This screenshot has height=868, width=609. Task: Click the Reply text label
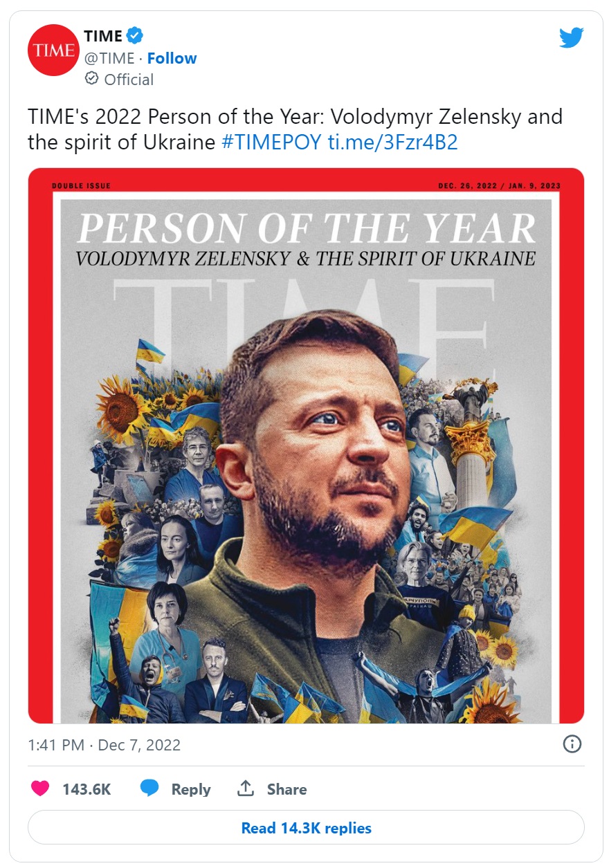[191, 789]
